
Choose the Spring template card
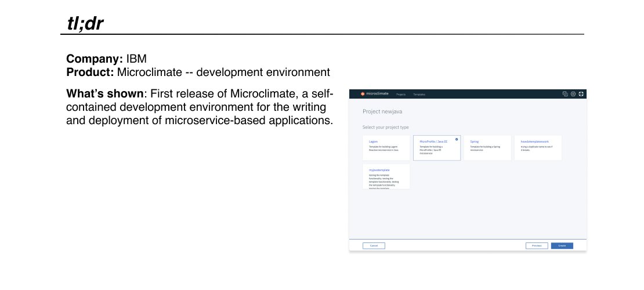tap(487, 148)
